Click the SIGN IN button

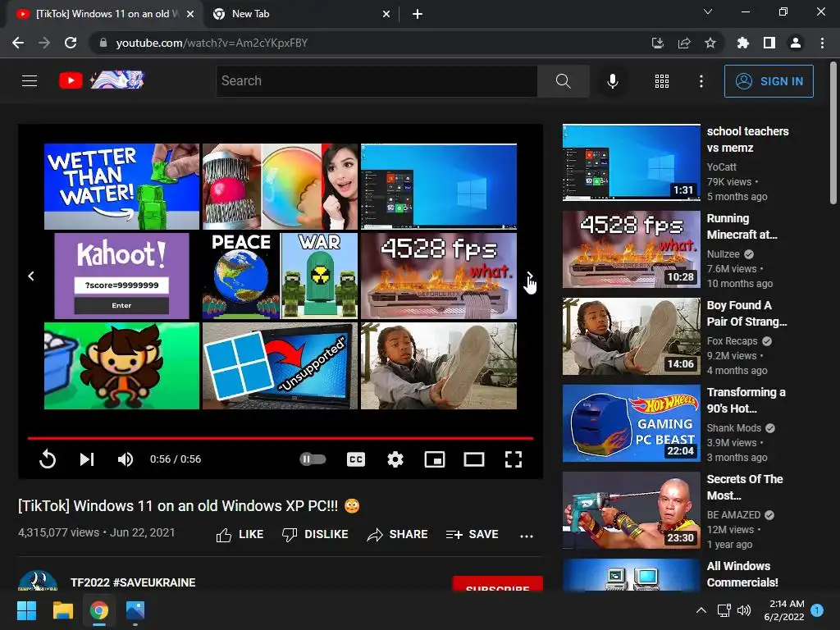(769, 81)
